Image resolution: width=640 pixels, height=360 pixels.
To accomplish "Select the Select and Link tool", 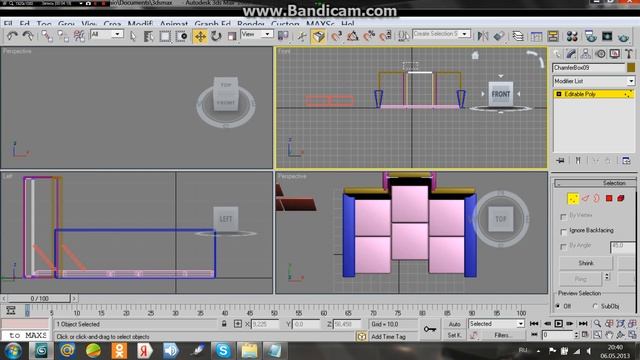I will (47, 36).
